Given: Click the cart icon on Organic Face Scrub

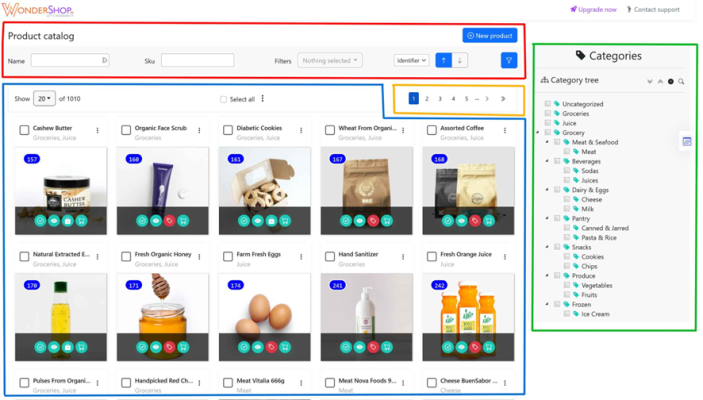Looking at the screenshot, I should tap(183, 221).
